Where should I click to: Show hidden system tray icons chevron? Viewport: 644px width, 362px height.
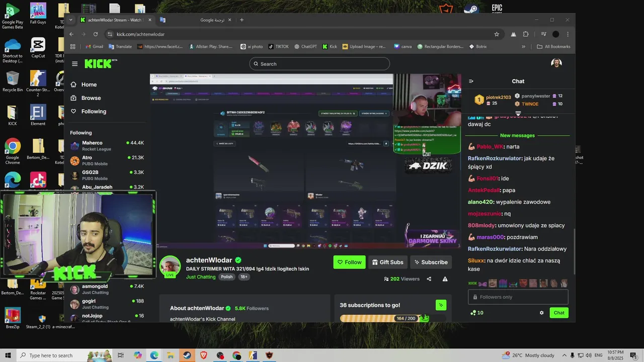pos(565,355)
